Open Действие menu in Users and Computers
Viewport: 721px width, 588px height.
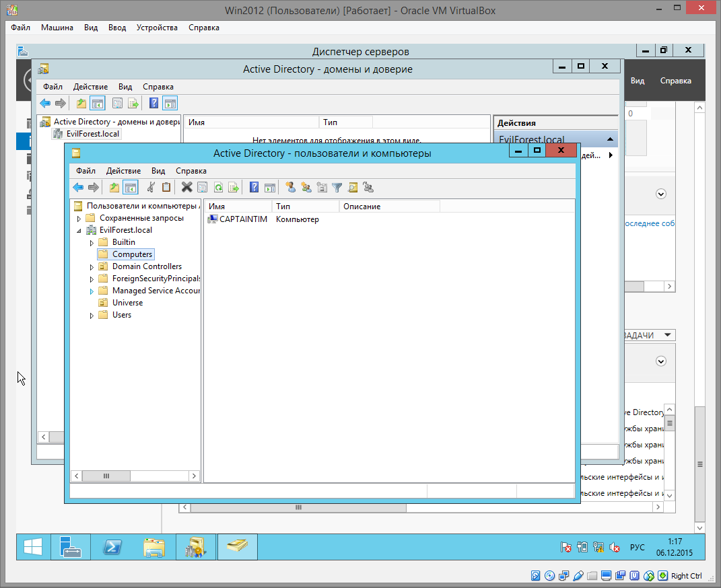[x=123, y=171]
